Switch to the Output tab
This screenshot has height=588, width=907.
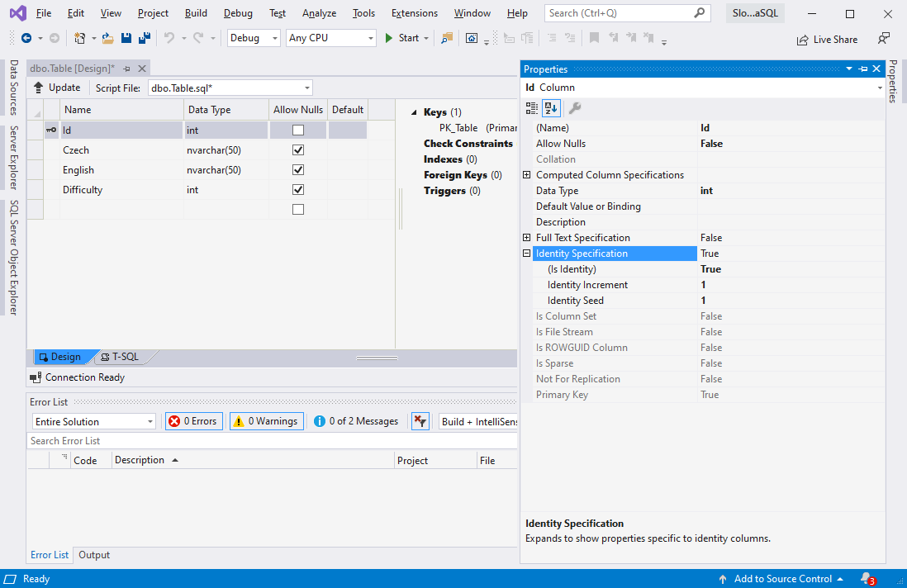click(93, 555)
